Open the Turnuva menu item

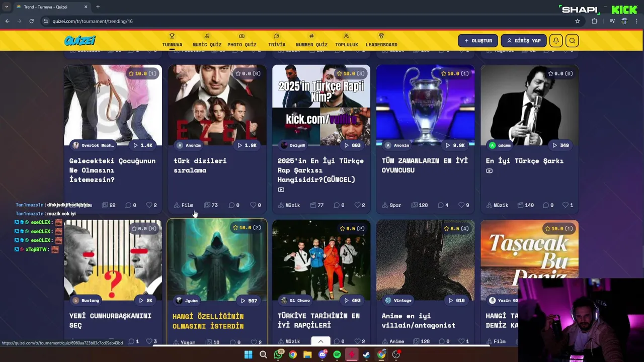click(x=172, y=41)
